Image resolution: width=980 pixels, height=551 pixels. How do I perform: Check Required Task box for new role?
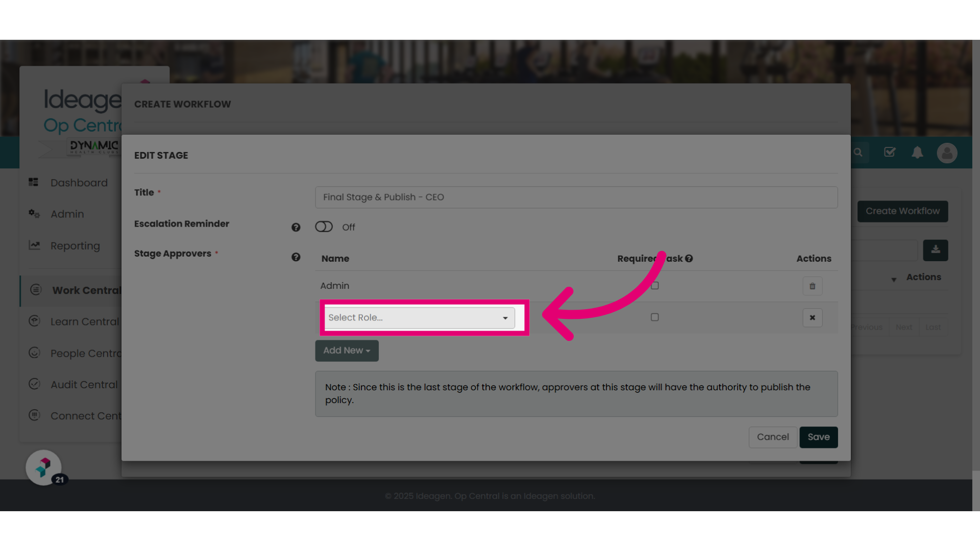click(x=655, y=317)
